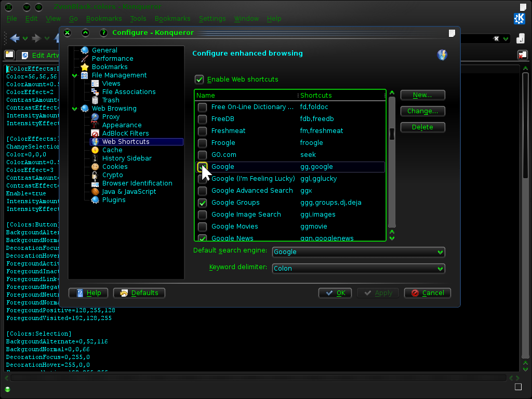532x399 pixels.
Task: Select the Trash can icon
Action: pos(95,100)
